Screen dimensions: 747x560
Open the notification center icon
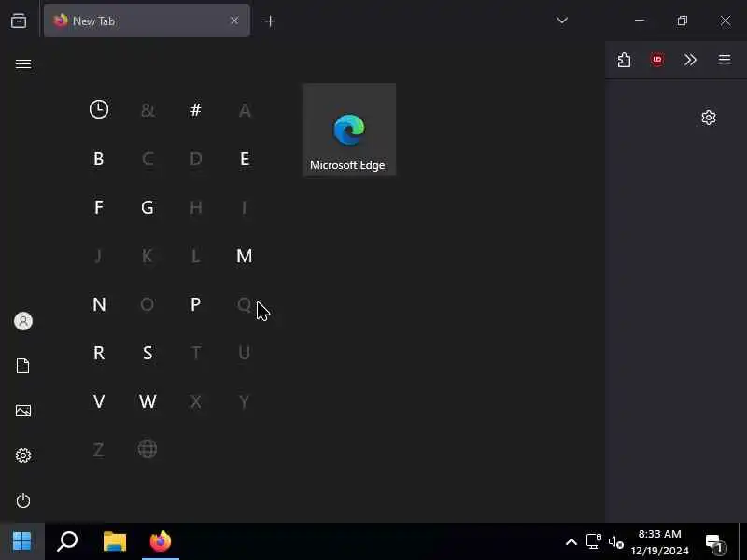pos(715,542)
